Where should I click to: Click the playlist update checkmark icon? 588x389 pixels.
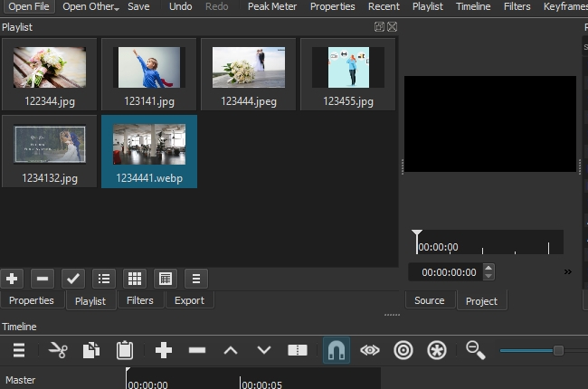point(73,279)
